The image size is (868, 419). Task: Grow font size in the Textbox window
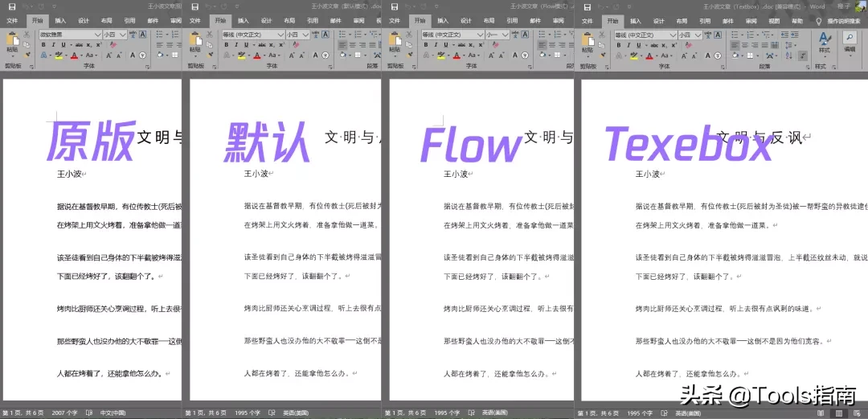click(x=684, y=56)
